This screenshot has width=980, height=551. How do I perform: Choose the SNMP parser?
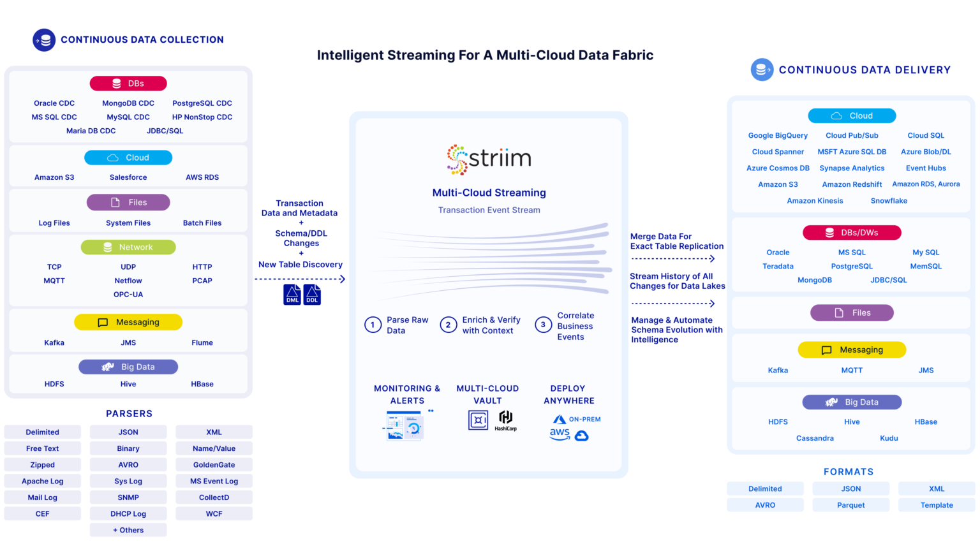pyautogui.click(x=128, y=497)
